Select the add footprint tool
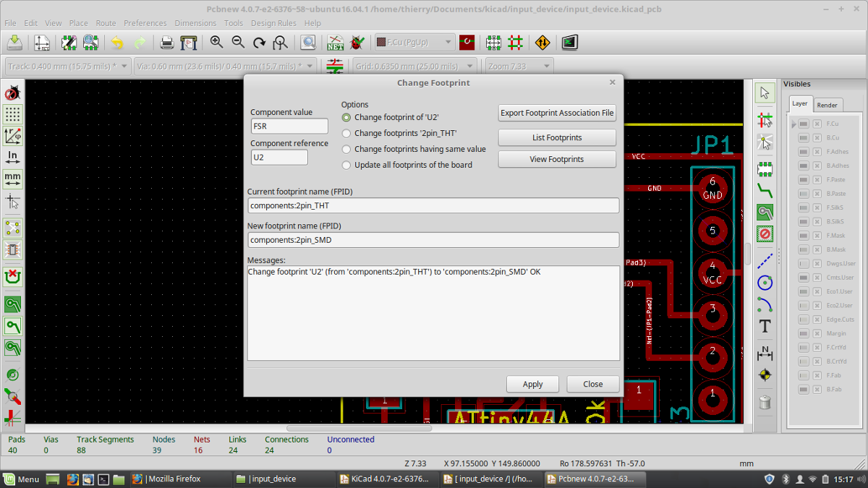 coord(765,169)
